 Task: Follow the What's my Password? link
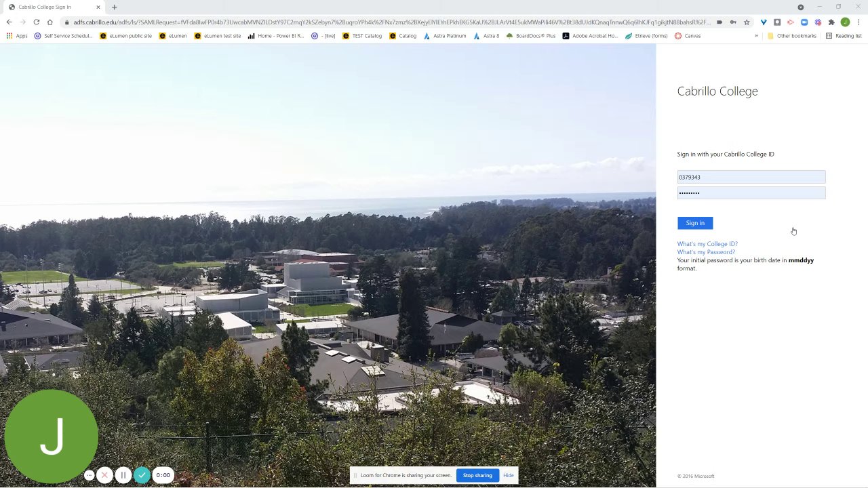pos(706,252)
